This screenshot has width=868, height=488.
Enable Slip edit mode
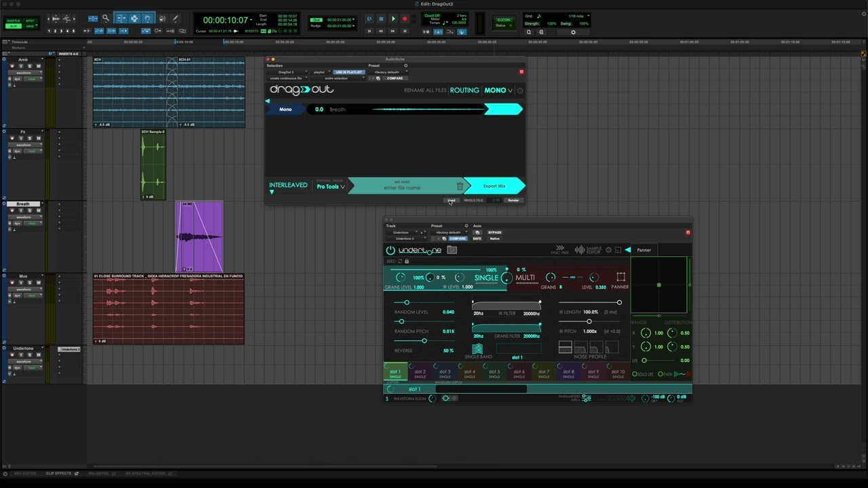13,26
